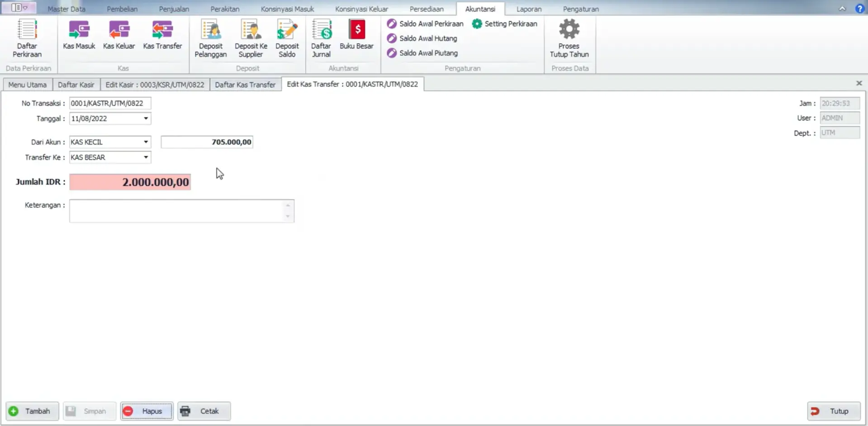Switch to the Laporan ribbon tab

point(529,9)
